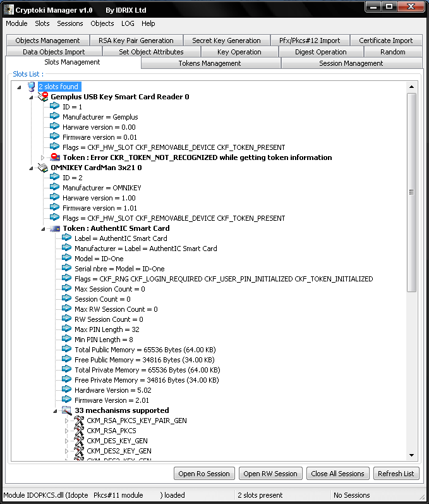Click the scroll up arrow of slots list
This screenshot has width=429, height=504.
coord(411,87)
